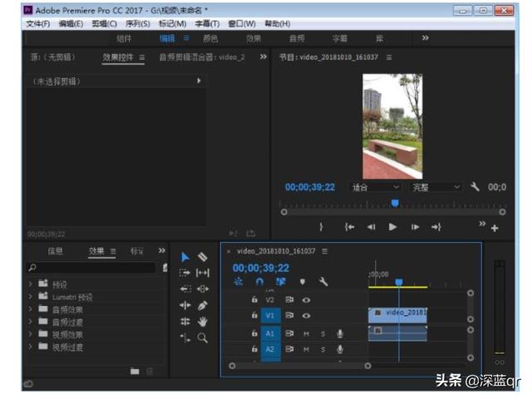Image resolution: width=532 pixels, height=399 pixels.
Task: Expand the 音频效果 folder
Action: [x=31, y=309]
